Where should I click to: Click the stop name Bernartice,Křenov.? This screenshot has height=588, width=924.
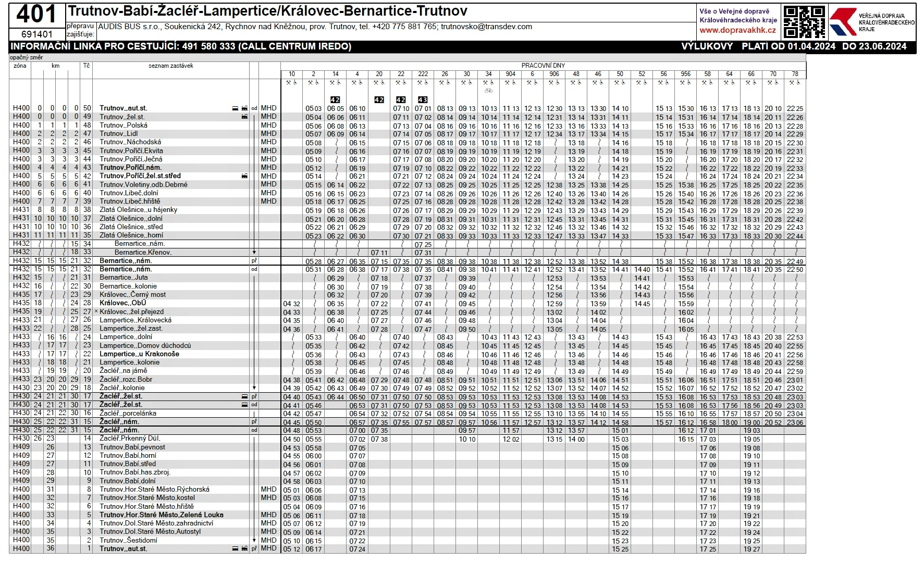pos(143,252)
